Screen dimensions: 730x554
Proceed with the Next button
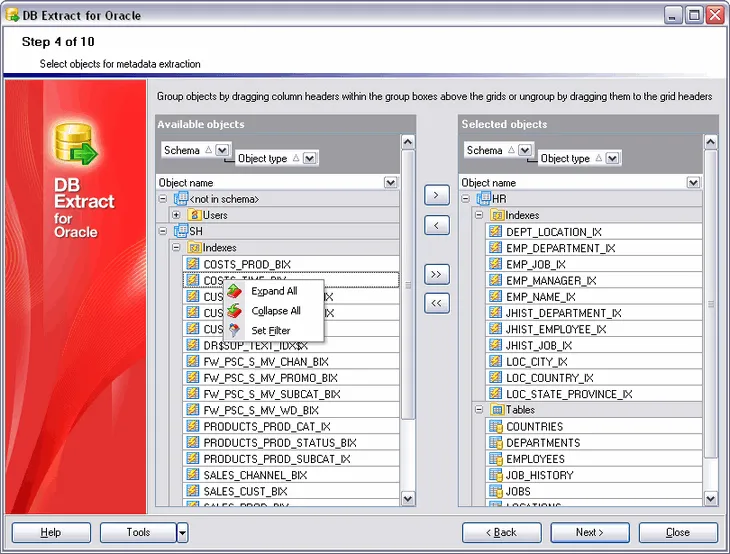[590, 533]
